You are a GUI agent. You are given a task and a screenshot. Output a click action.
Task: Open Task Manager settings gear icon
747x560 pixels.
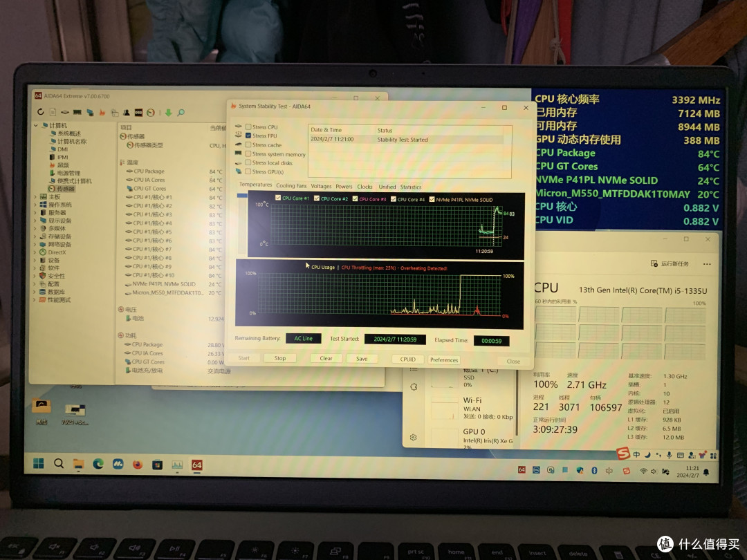tap(414, 437)
